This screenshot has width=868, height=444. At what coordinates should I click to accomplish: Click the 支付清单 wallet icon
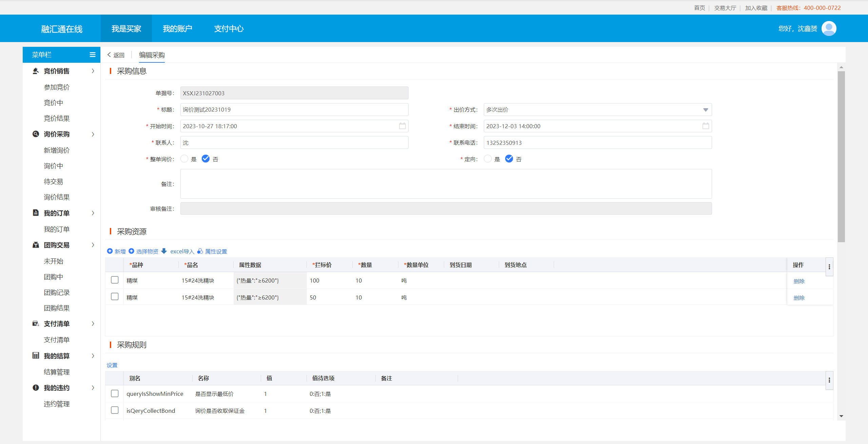tap(36, 324)
